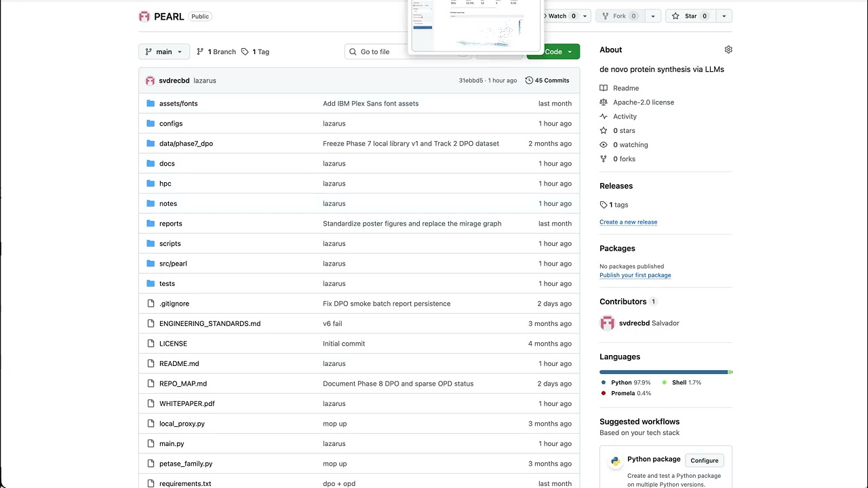Screen dimensions: 868x488
Task: Click the Python segment of languages bar
Action: (663, 372)
